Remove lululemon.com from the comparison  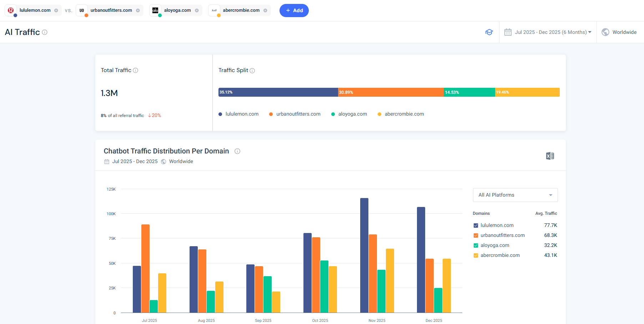click(56, 10)
